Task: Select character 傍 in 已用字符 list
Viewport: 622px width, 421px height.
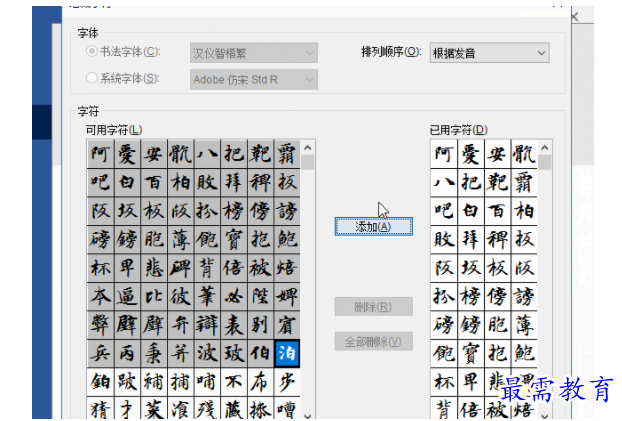Action: (497, 296)
